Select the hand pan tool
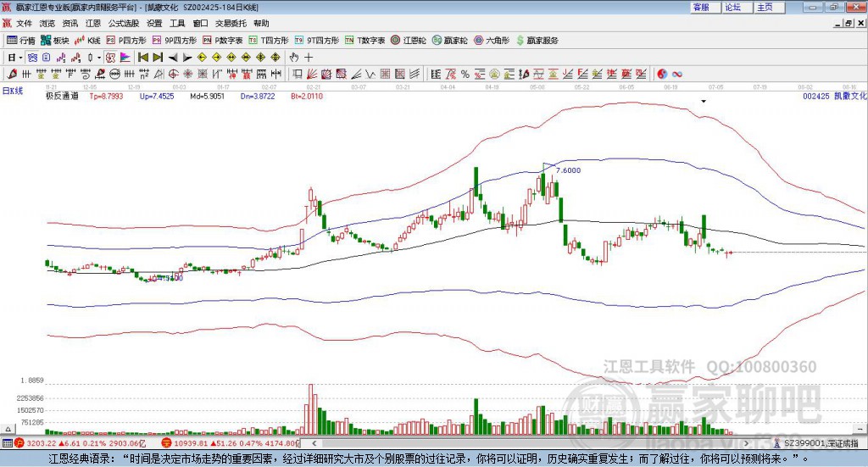 tap(294, 58)
